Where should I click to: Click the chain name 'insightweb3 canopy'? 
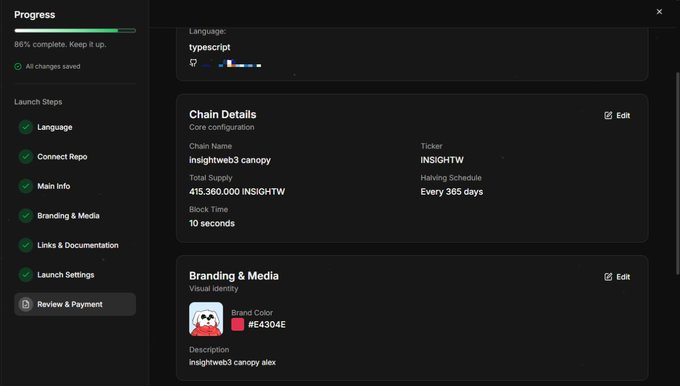click(230, 160)
